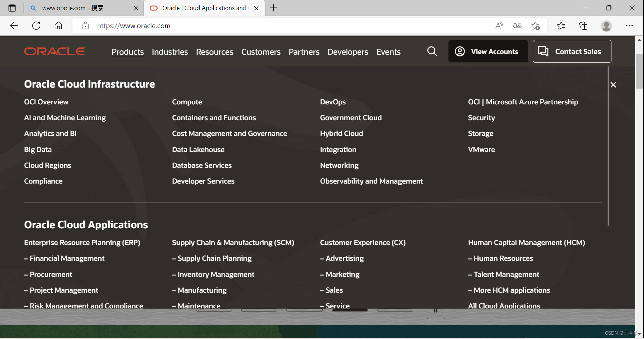Open Human Capital Management (HCM)
Image resolution: width=644 pixels, height=339 pixels.
[x=526, y=243]
